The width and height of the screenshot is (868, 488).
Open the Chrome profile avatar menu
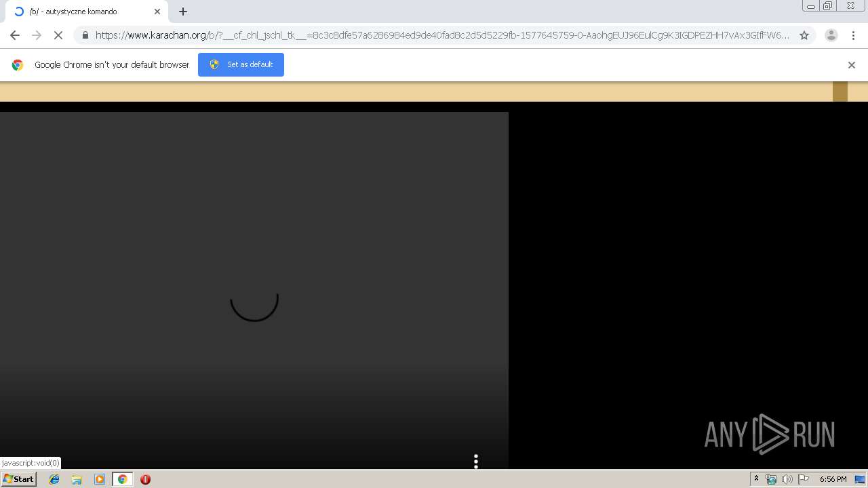click(831, 35)
